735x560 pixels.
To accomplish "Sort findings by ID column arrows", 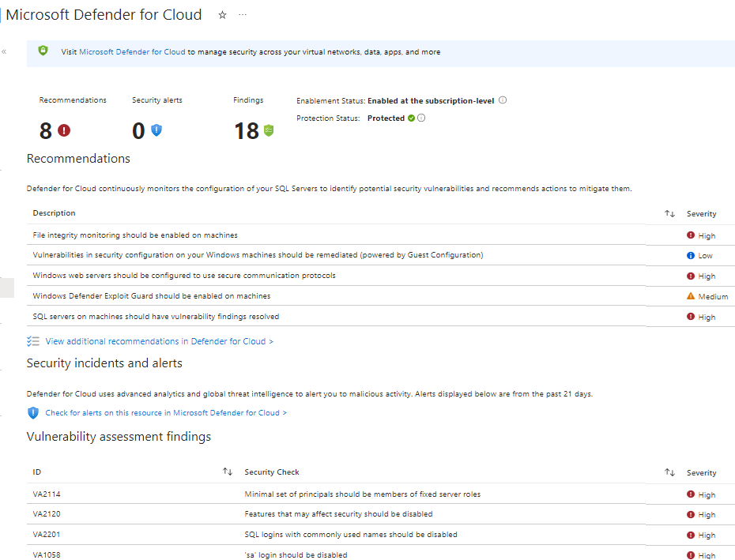I will tap(228, 472).
